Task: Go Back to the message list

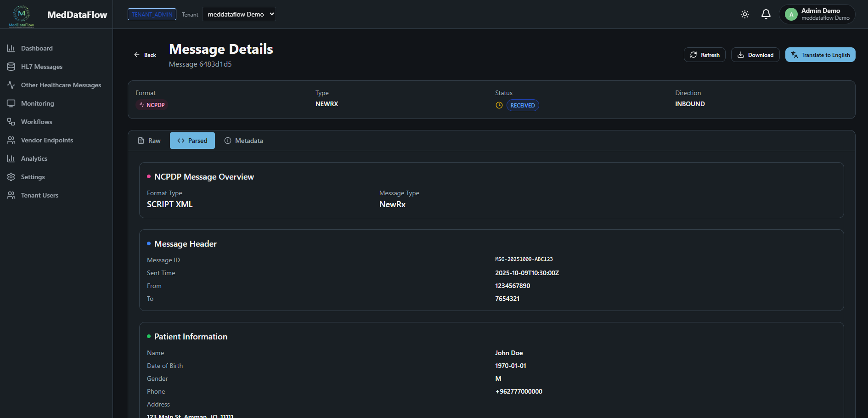Action: [145, 55]
